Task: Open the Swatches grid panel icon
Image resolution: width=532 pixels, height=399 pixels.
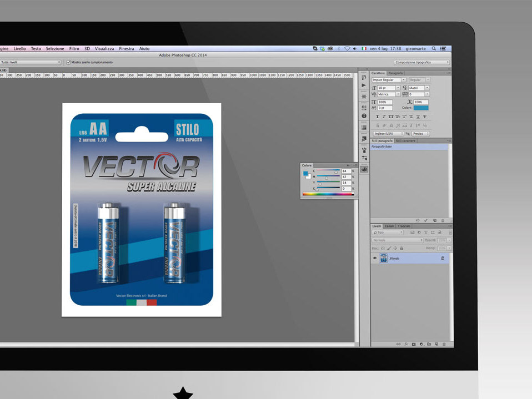Action: 364,128
